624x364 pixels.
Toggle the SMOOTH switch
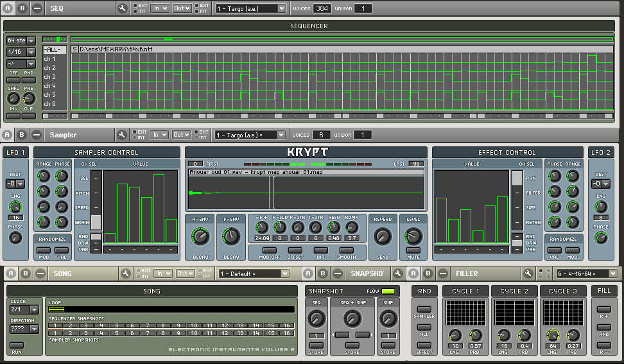point(347,250)
